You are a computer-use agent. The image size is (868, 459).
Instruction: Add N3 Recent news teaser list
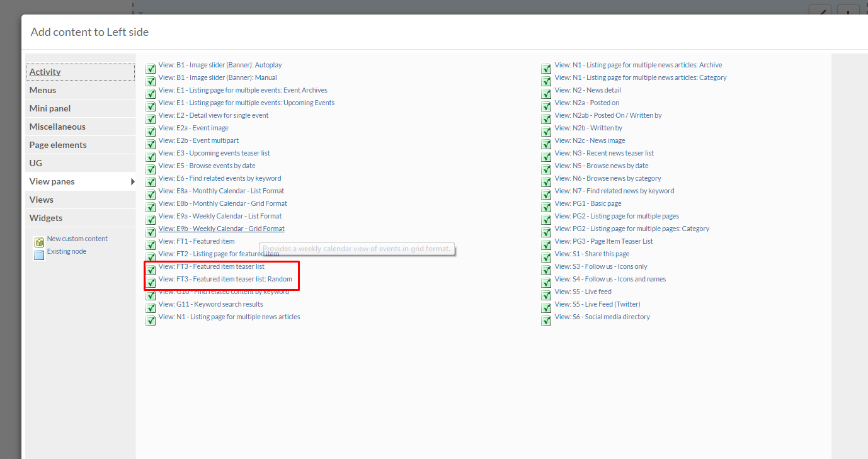pyautogui.click(x=604, y=153)
